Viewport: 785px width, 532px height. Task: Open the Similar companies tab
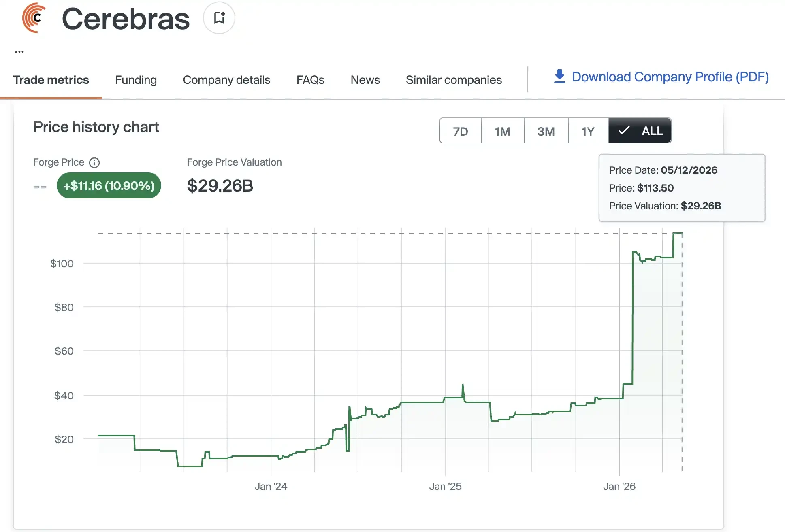point(454,80)
